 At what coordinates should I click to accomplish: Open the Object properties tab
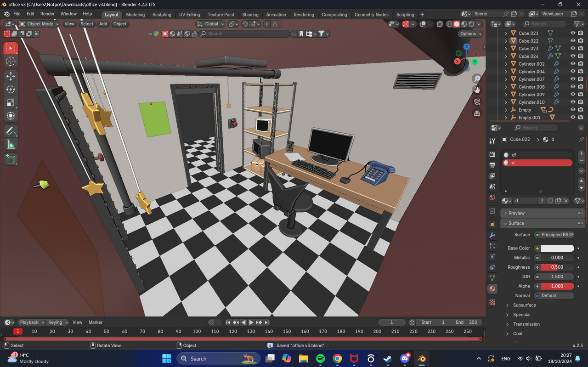point(492,224)
